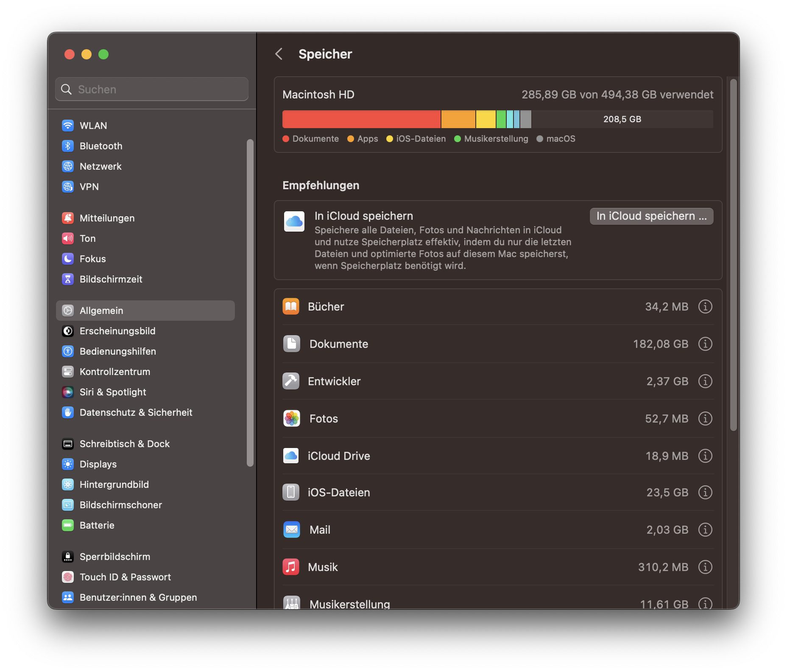Click the In iCloud speichern button

click(651, 216)
